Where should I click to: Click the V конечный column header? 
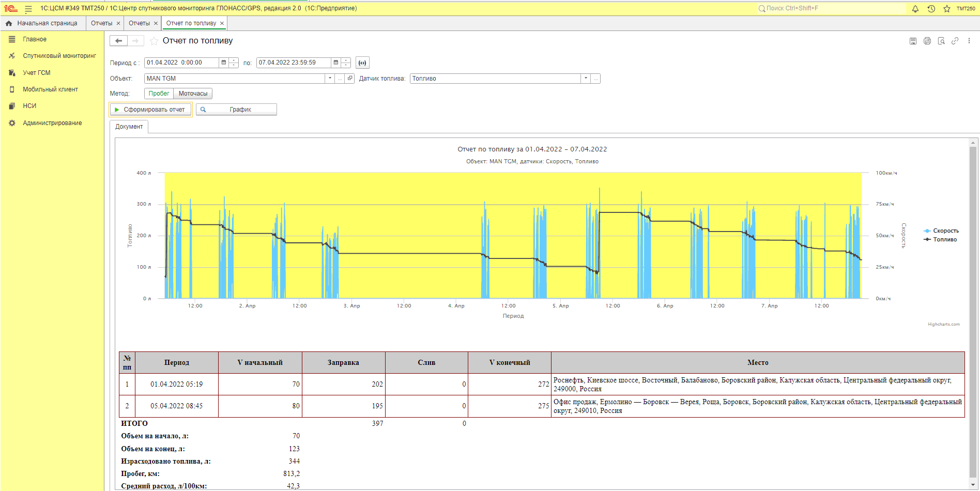pyautogui.click(x=510, y=363)
